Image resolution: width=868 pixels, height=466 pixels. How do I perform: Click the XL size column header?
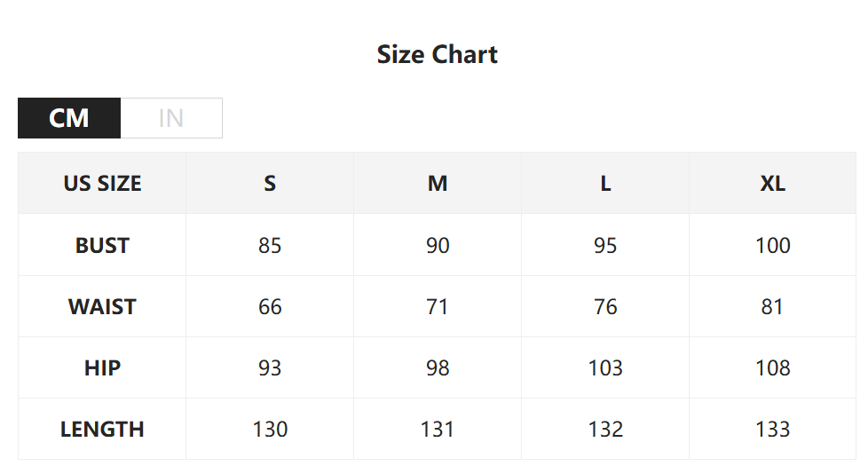[772, 184]
